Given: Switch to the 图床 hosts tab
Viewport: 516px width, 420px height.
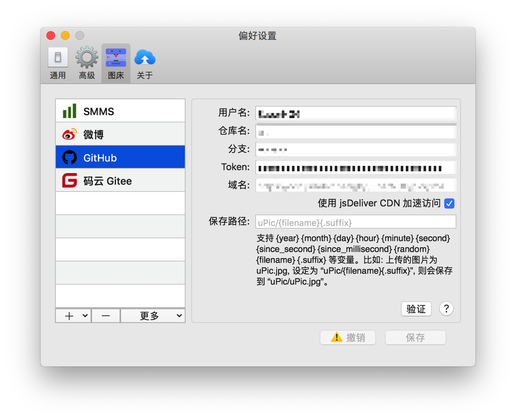Looking at the screenshot, I should pyautogui.click(x=116, y=64).
